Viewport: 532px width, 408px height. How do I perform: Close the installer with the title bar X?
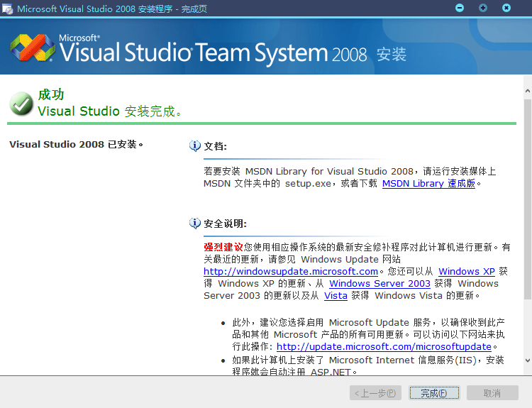(506, 8)
